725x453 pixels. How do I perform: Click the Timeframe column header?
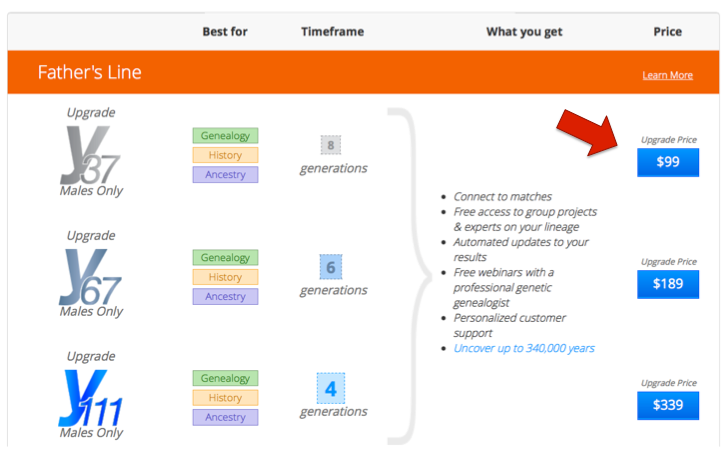(332, 31)
